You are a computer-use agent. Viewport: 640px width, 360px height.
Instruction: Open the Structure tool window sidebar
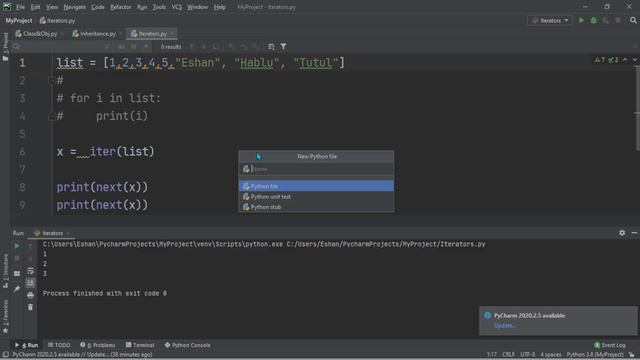click(x=5, y=271)
